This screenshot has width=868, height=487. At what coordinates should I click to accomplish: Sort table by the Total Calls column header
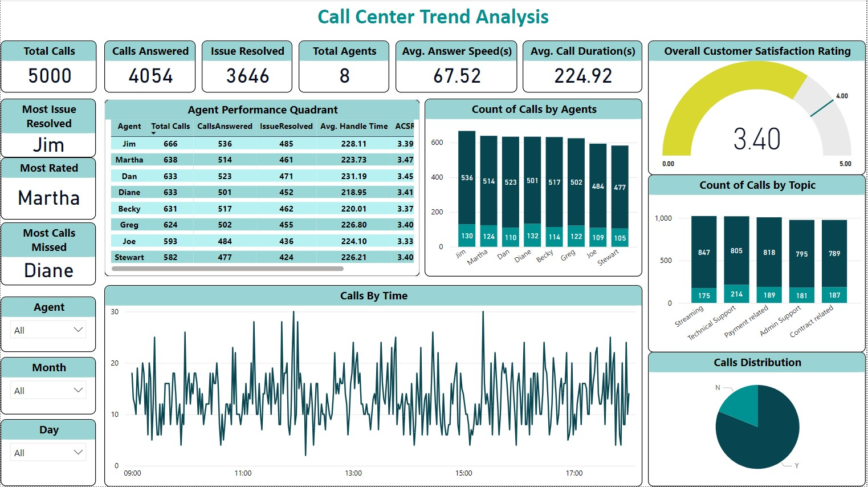pos(170,126)
